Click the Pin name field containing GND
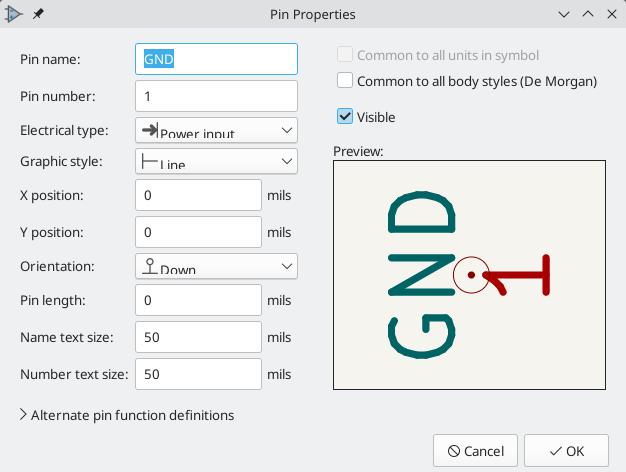This screenshot has height=472, width=626. point(216,59)
